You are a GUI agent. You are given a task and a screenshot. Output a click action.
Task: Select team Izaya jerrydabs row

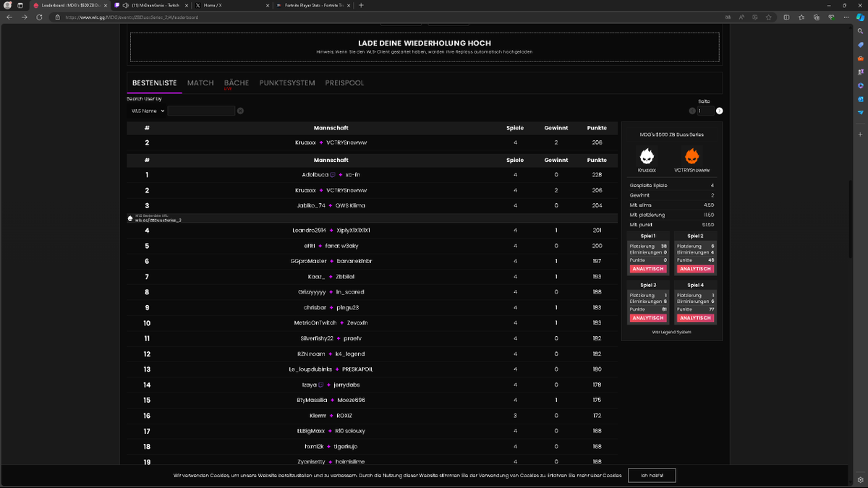coord(373,385)
